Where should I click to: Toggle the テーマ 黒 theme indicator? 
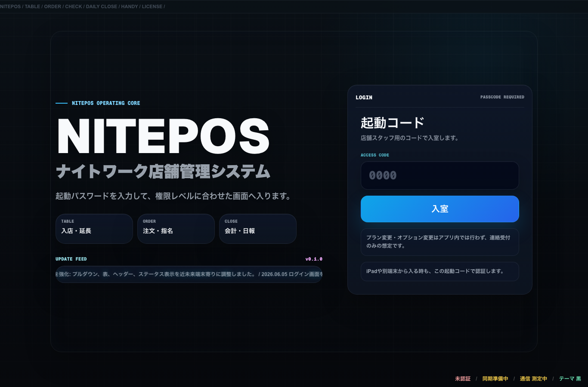point(570,379)
